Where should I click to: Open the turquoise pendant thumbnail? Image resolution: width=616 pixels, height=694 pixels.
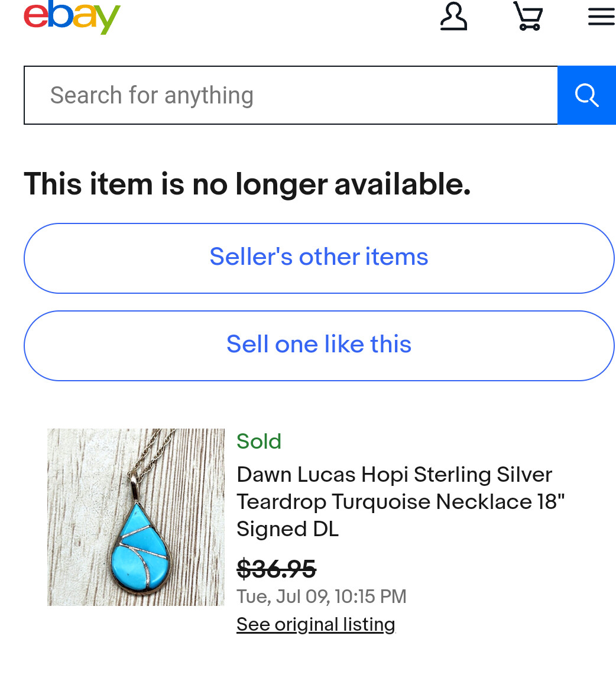(x=136, y=517)
